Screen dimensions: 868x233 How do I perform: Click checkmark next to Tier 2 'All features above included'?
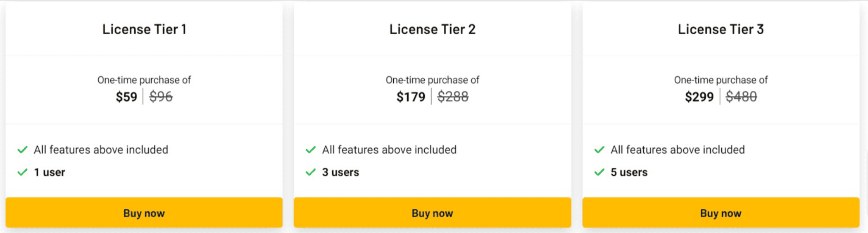[311, 150]
